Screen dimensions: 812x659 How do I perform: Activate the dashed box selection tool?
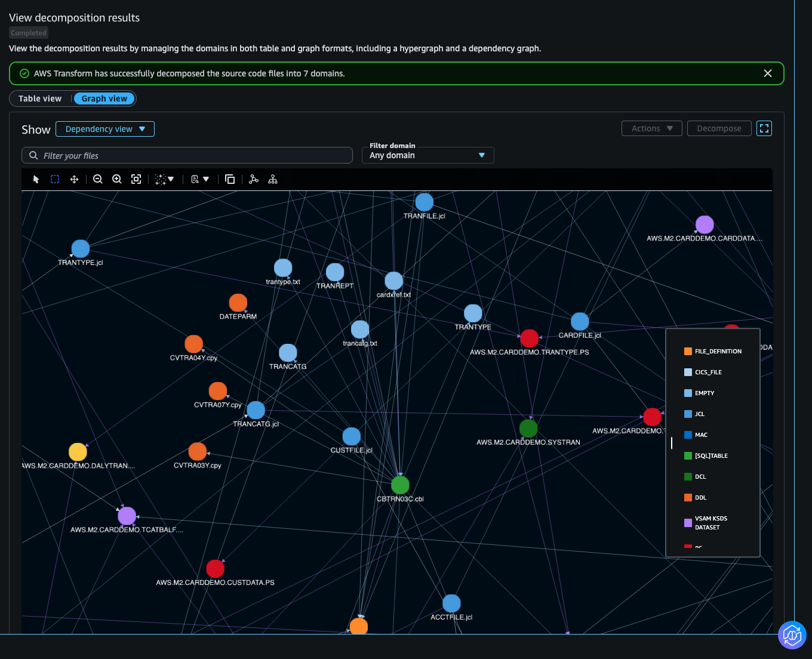click(x=55, y=179)
